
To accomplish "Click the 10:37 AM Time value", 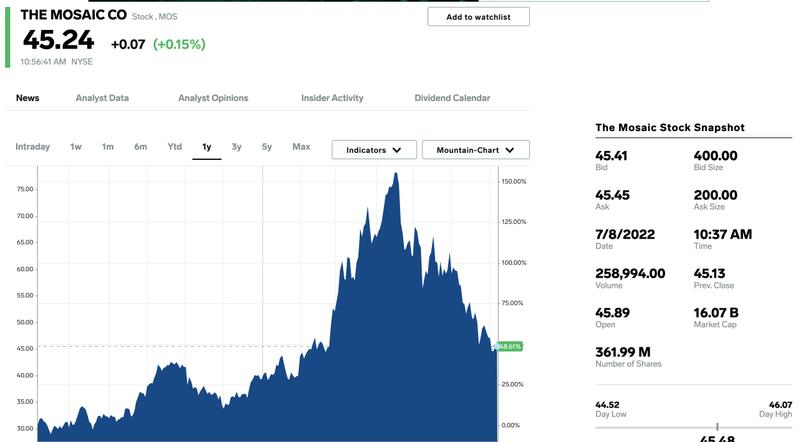I will pos(722,234).
